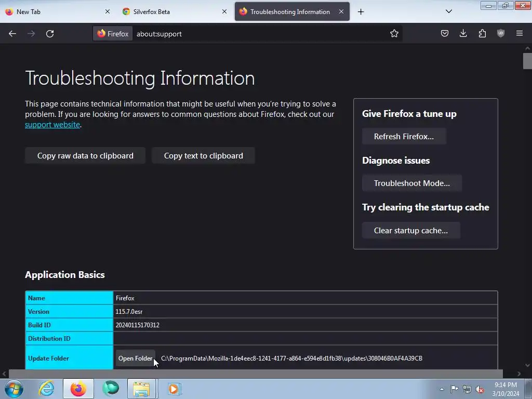Go back using the back arrow
The image size is (532, 399).
[x=12, y=34]
